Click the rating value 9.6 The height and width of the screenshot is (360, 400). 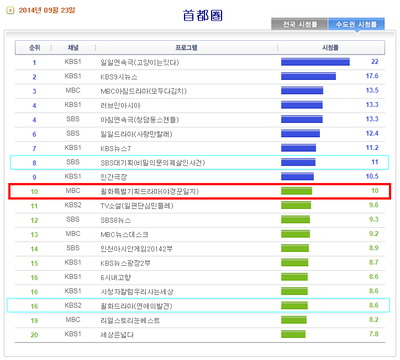tap(374, 205)
